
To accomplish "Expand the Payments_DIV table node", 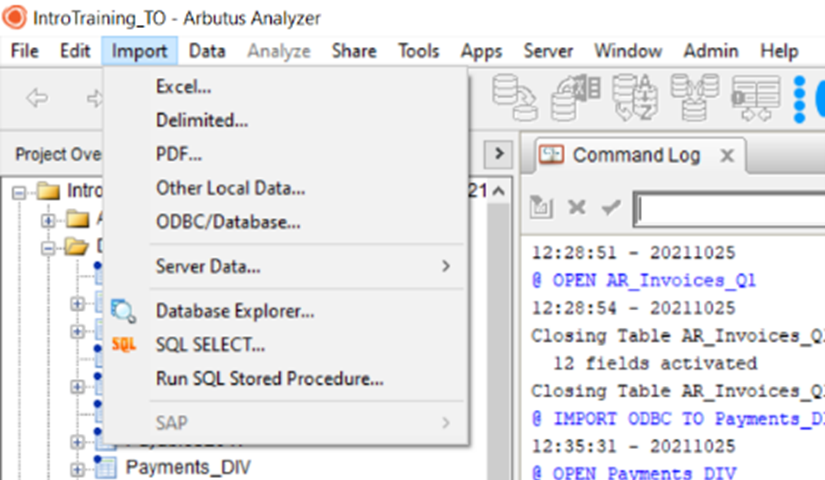I will (x=77, y=468).
